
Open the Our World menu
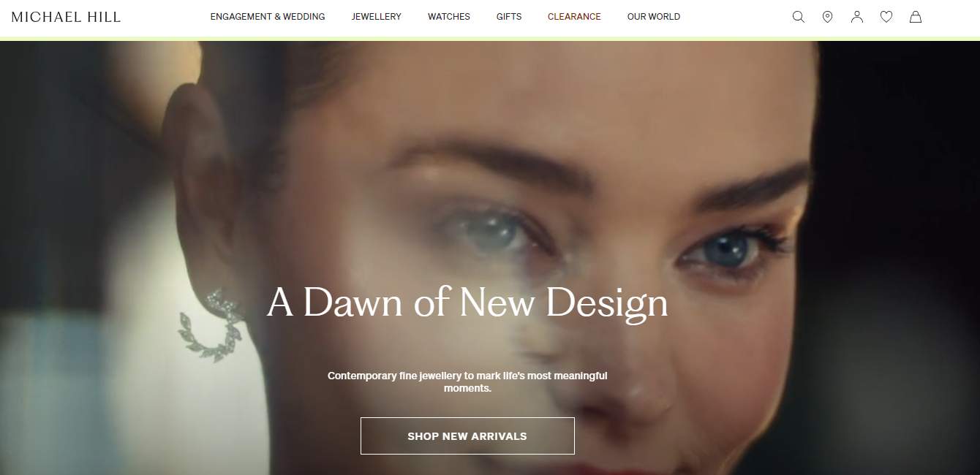[654, 16]
